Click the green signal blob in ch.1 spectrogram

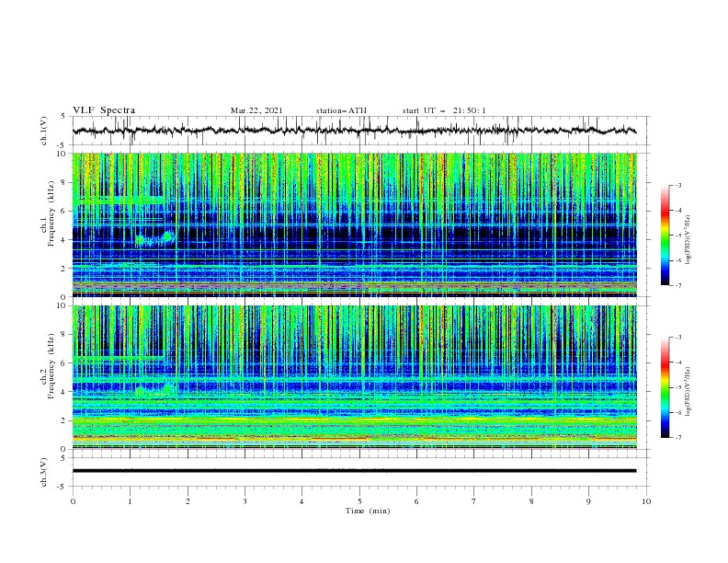click(x=155, y=239)
